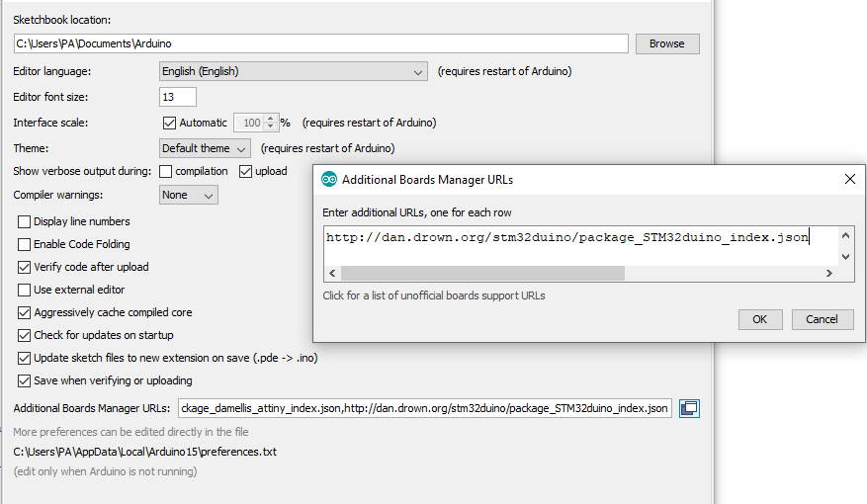Image resolution: width=867 pixels, height=504 pixels.
Task: Click 'Enter additional URLs, one for each row' text
Action: pyautogui.click(x=417, y=212)
